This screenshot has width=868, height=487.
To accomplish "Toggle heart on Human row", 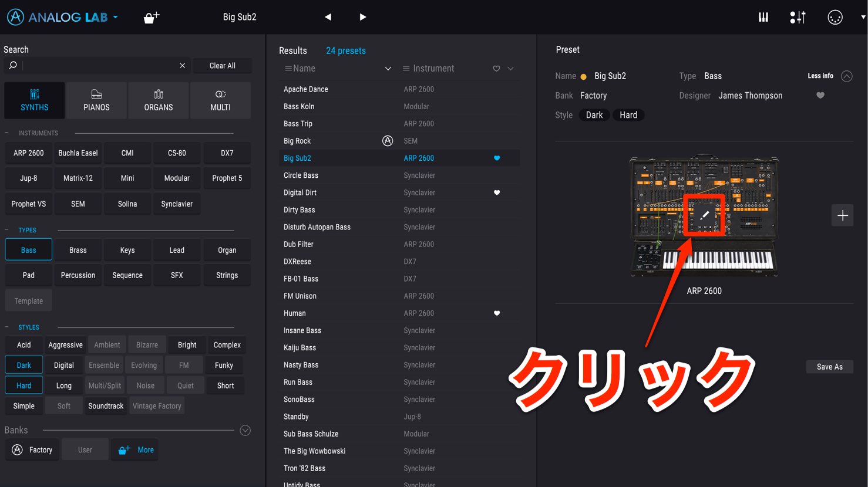I will click(x=497, y=313).
